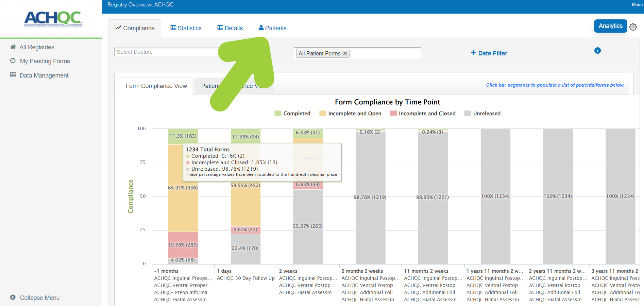Image resolution: width=644 pixels, height=306 pixels.
Task: Open the Compliance tab
Action: click(135, 28)
